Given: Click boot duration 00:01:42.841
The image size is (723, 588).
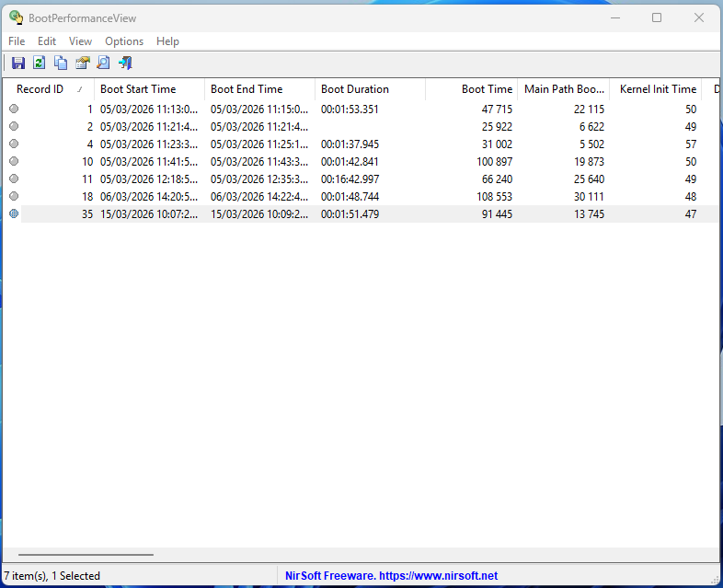Looking at the screenshot, I should point(350,162).
